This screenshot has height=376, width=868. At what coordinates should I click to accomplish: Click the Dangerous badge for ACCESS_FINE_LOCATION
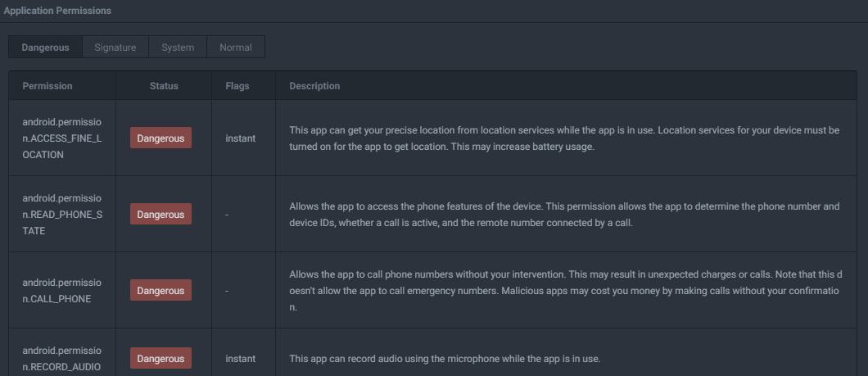coord(160,138)
